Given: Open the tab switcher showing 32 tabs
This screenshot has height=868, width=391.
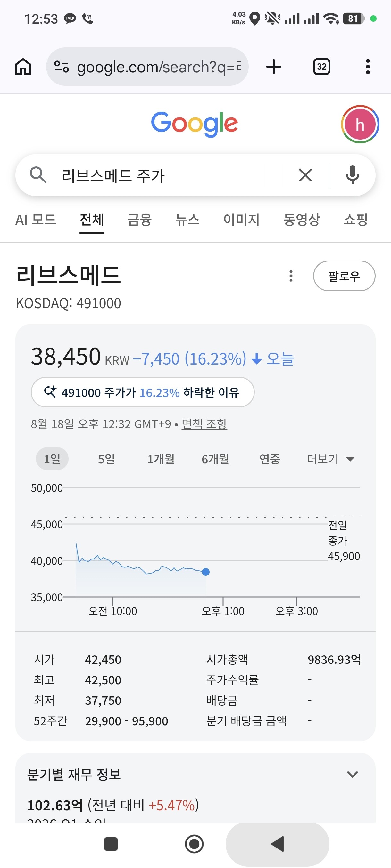Looking at the screenshot, I should click(321, 67).
